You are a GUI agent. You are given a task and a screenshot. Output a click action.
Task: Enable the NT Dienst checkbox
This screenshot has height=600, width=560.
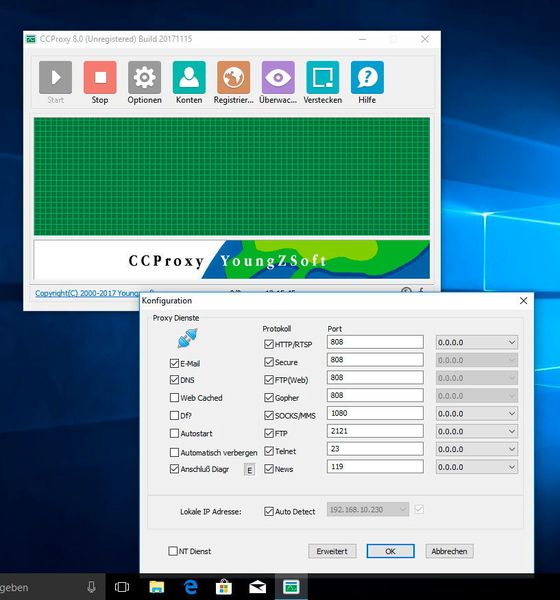[173, 551]
